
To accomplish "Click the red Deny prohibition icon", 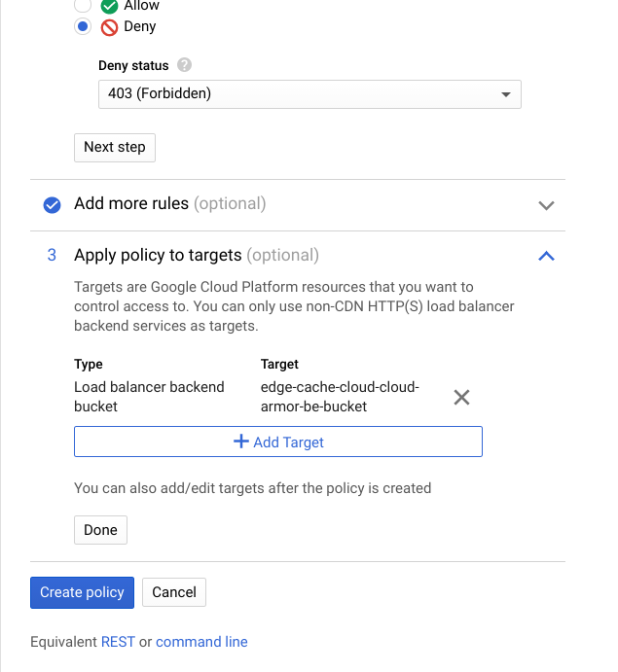I will point(109,26).
